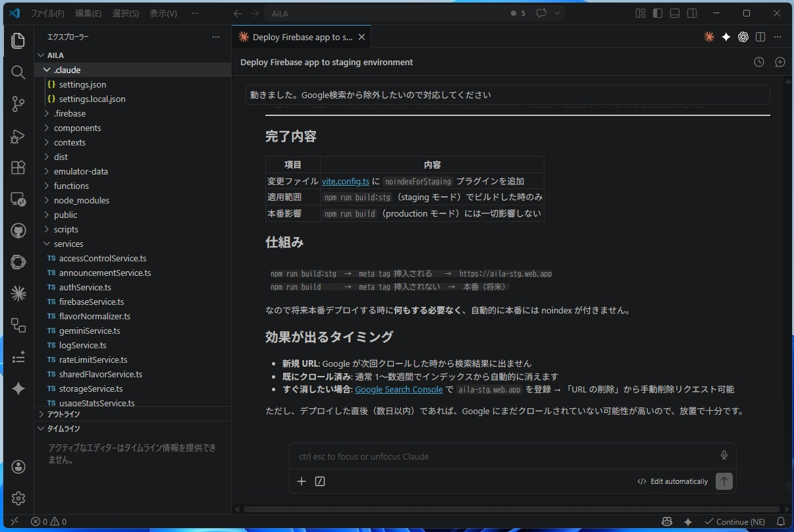Open settings.local.json file
Image resolution: width=794 pixels, height=532 pixels.
[132, 99]
